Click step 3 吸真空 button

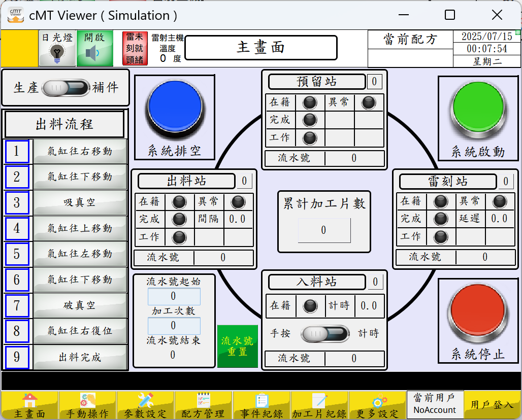(x=80, y=202)
